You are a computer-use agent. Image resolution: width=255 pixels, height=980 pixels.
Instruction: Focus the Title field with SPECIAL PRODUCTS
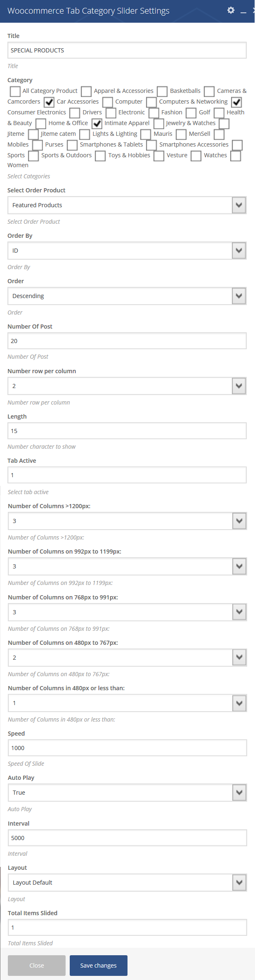pyautogui.click(x=127, y=50)
